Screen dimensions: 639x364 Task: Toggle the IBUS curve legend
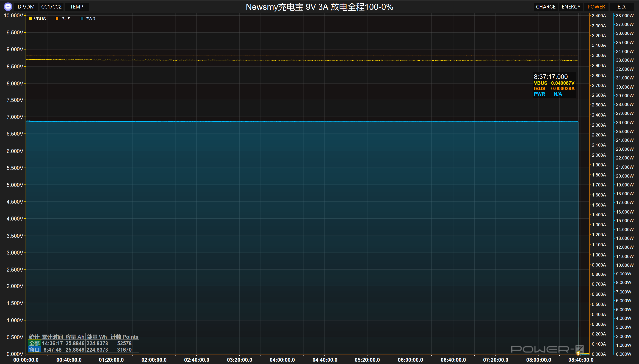click(x=63, y=19)
